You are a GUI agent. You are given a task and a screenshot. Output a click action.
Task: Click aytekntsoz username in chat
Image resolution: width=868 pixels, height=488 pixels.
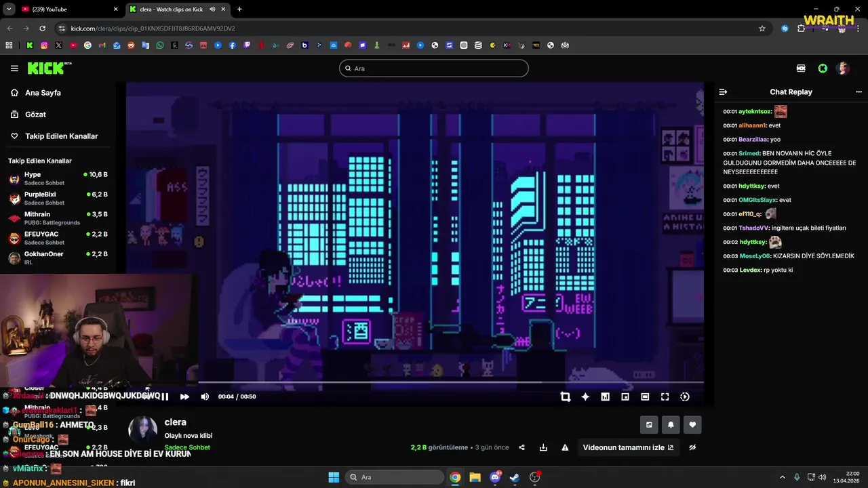pos(755,112)
